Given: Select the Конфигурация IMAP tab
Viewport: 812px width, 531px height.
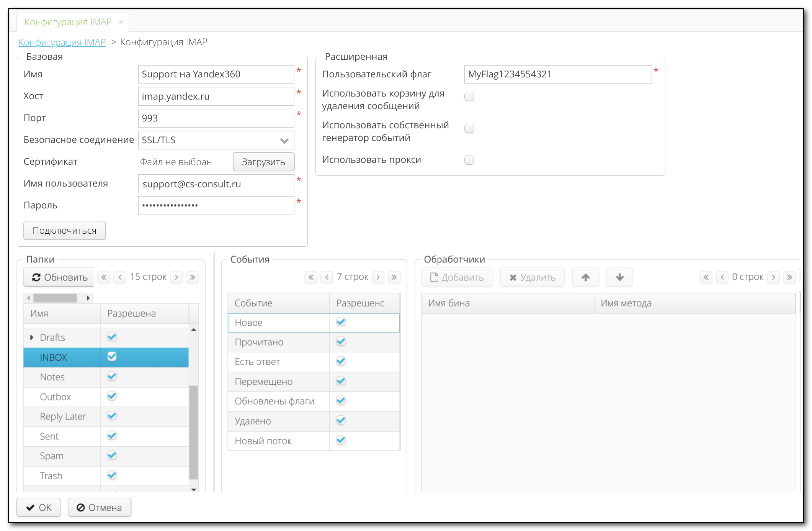Looking at the screenshot, I should (68, 22).
